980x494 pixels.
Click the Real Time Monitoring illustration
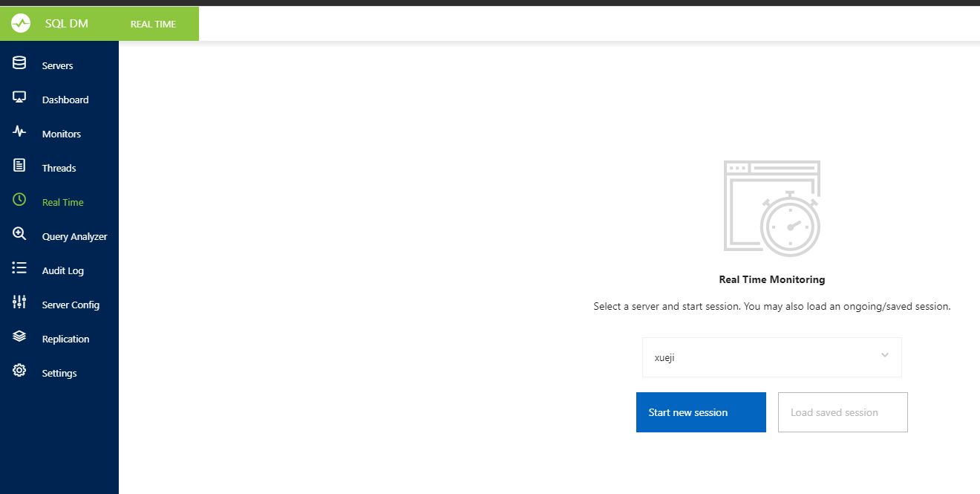771,207
